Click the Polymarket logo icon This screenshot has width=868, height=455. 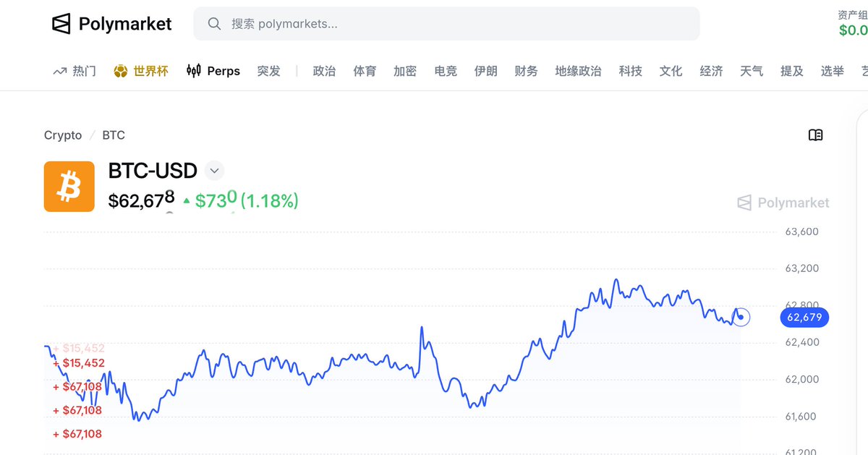pos(61,24)
